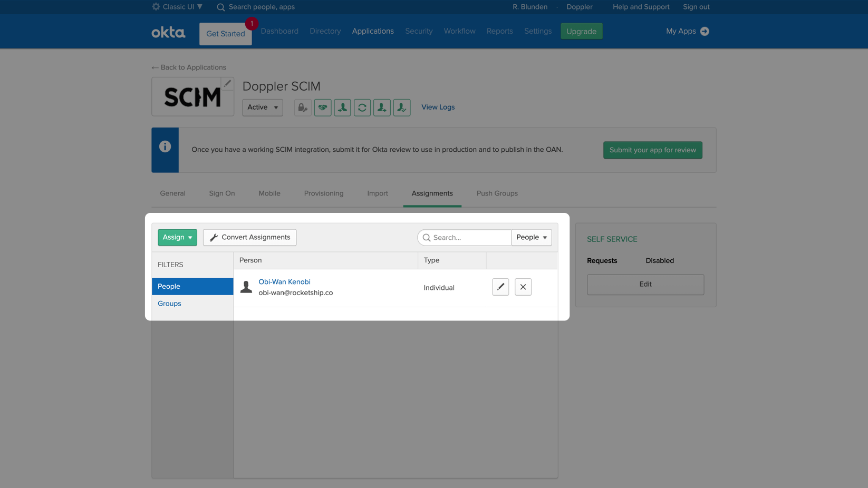Open the Applications menu
The height and width of the screenshot is (488, 868).
tap(373, 31)
